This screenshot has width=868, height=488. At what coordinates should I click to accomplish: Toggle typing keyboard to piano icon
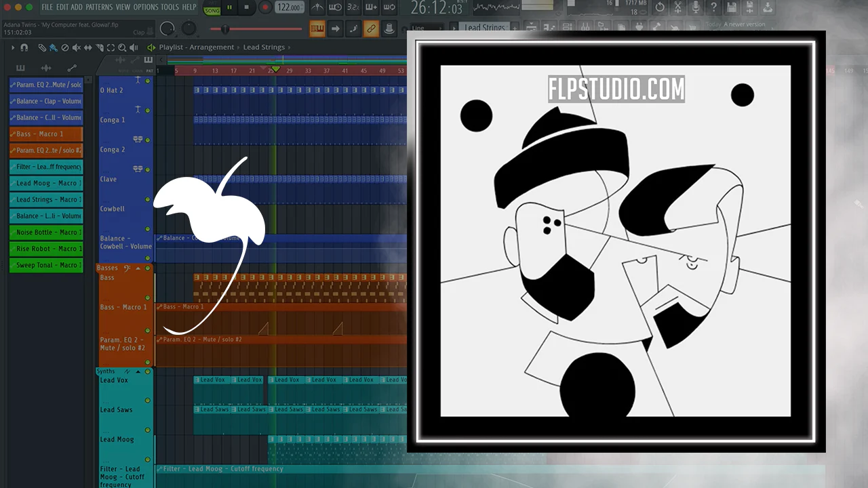tap(317, 29)
